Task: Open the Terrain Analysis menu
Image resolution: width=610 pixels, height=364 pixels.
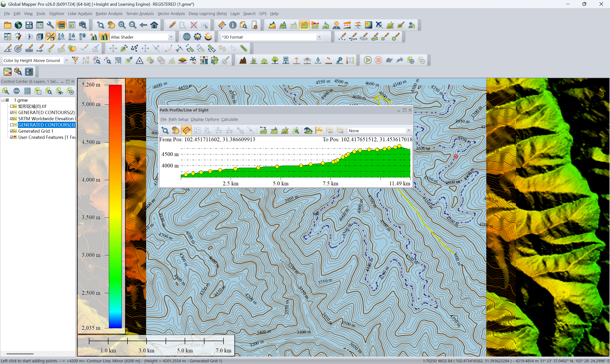Action: coord(140,14)
